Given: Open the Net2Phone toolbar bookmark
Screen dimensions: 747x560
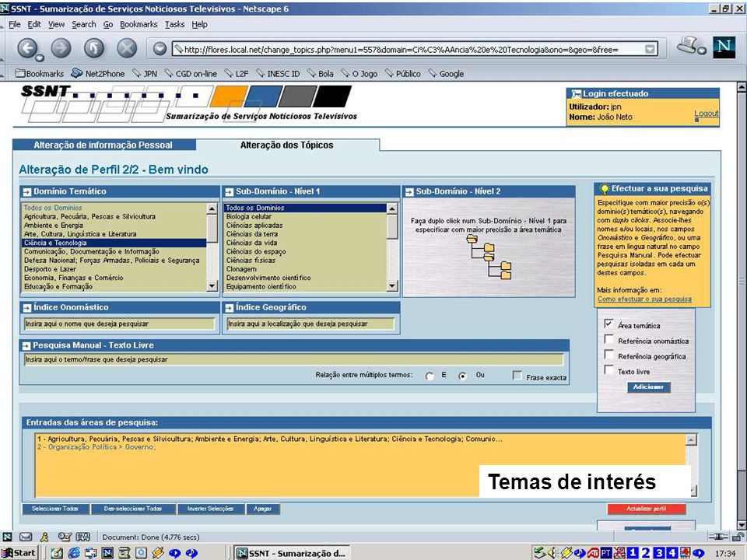Looking at the screenshot, I should [98, 73].
